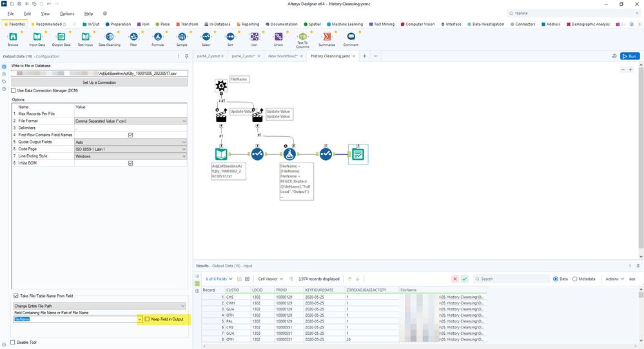Image resolution: width=644 pixels, height=349 pixels.
Task: Check the Disable Tool box
Action: pos(14,343)
